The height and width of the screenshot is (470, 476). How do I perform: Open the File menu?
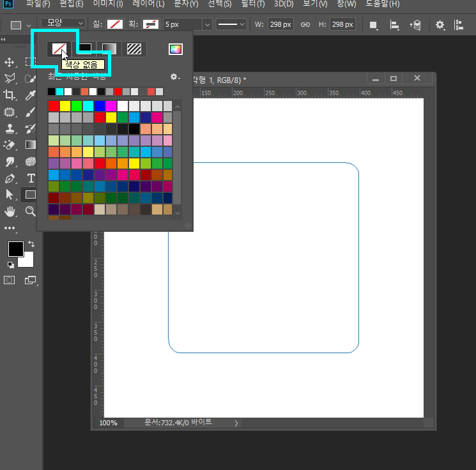pyautogui.click(x=38, y=4)
